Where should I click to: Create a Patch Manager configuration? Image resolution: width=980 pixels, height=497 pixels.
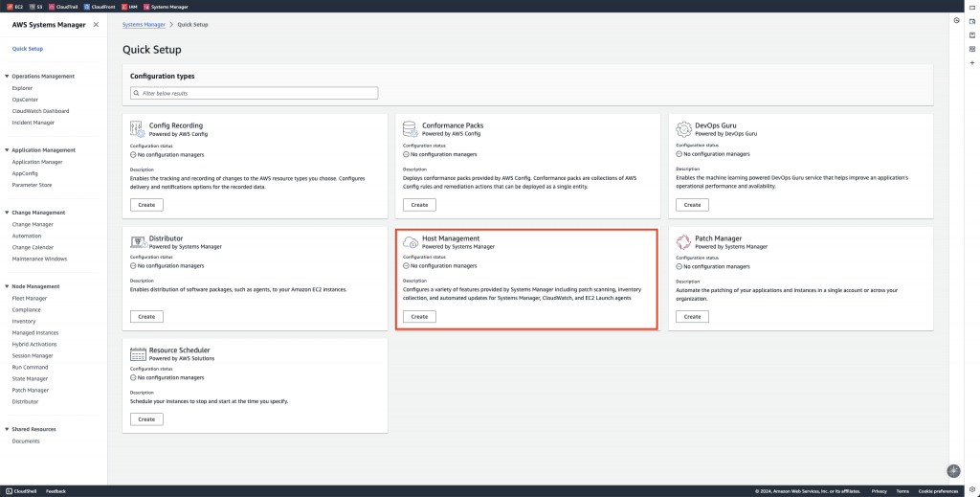pos(693,317)
